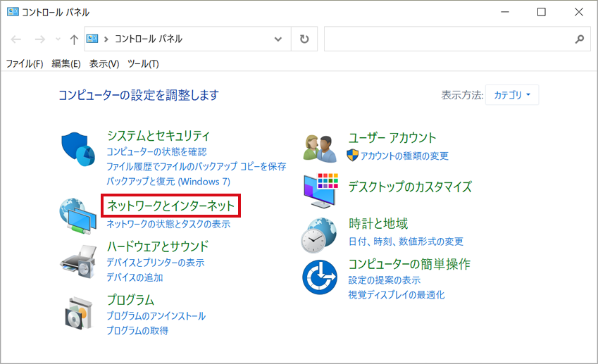Click ネットワークの状態とタスクの表示 link

click(x=168, y=224)
